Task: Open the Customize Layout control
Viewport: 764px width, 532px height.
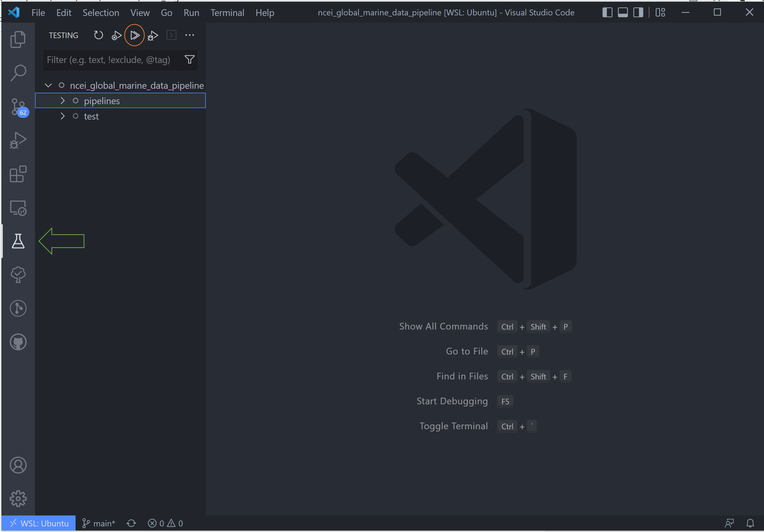Action: [x=660, y=12]
